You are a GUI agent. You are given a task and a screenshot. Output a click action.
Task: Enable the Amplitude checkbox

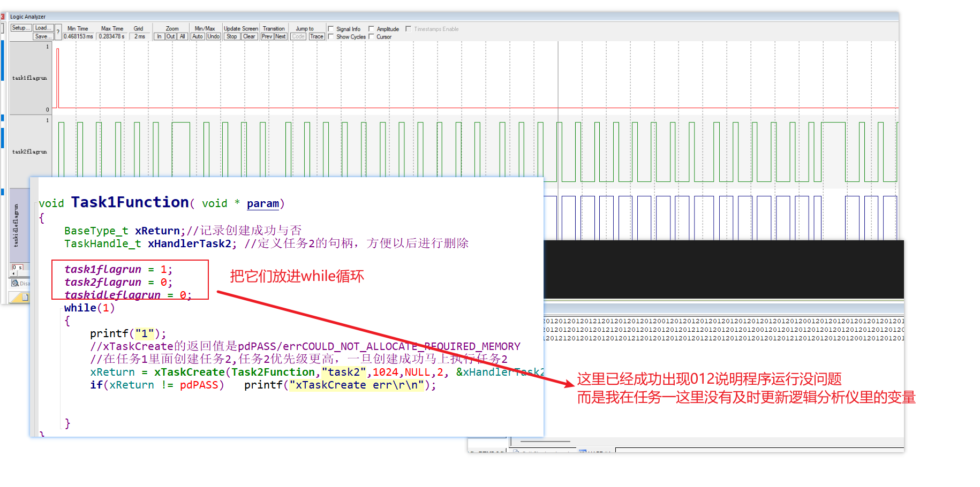[371, 29]
